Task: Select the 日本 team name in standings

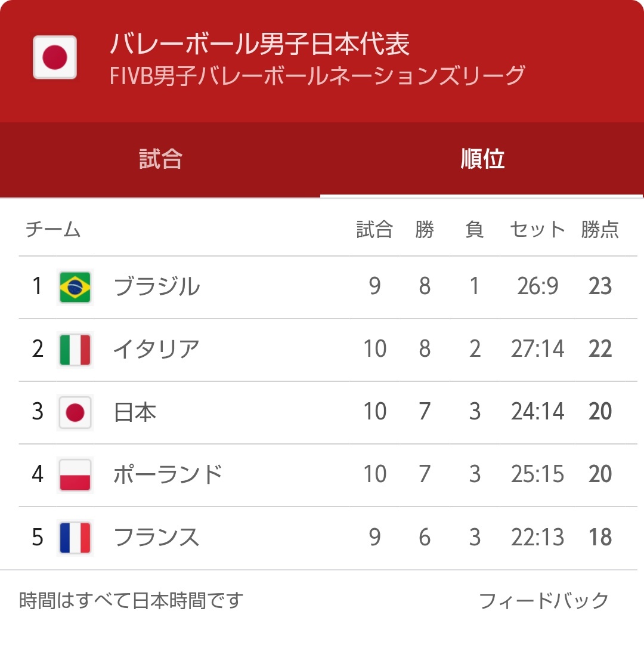Action: 135,412
